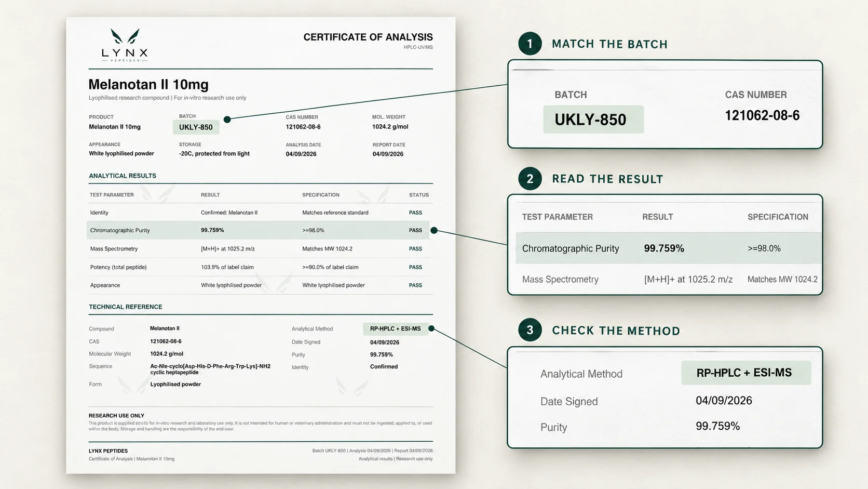The width and height of the screenshot is (868, 489).
Task: Click the "MATCH THE BATCH" heading
Action: [x=610, y=44]
